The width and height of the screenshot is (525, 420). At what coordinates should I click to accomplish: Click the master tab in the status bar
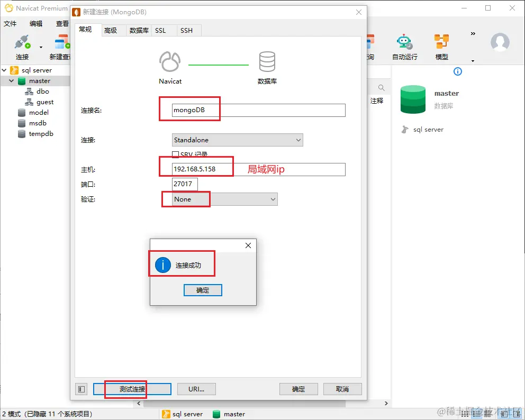click(229, 414)
